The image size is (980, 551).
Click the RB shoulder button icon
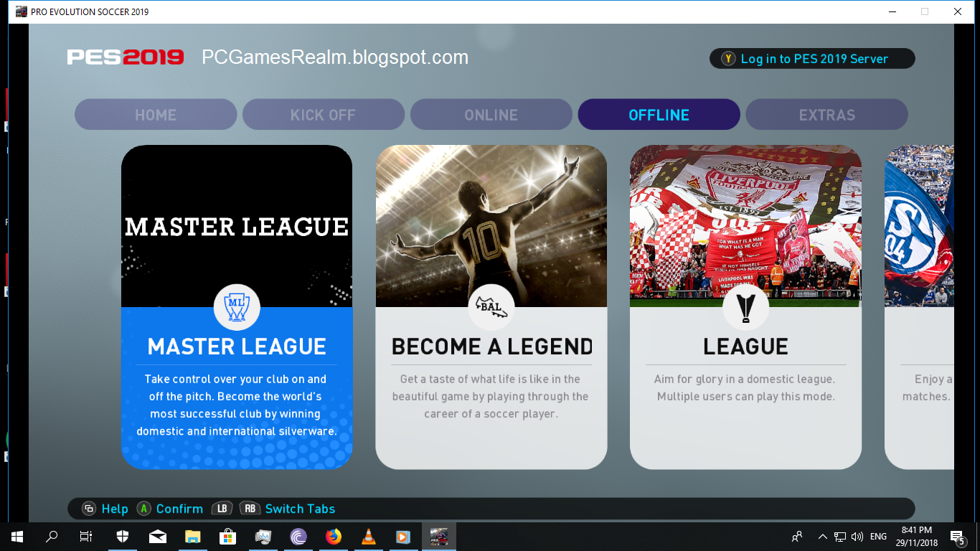[250, 509]
